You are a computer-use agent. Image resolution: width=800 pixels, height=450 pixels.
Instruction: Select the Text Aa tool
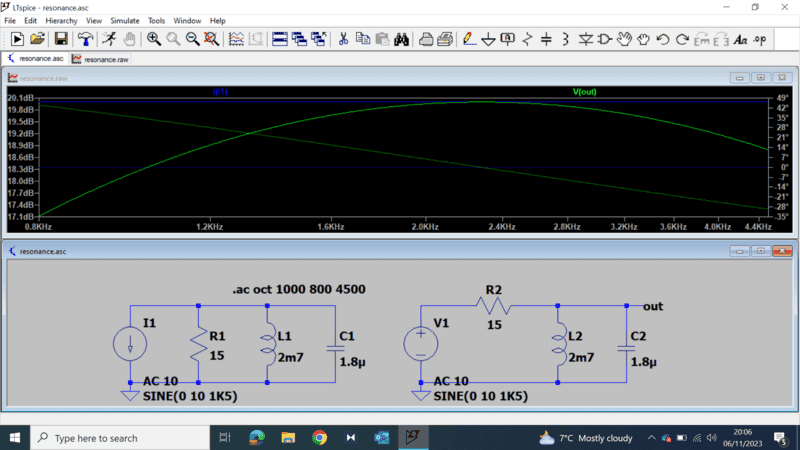(740, 39)
